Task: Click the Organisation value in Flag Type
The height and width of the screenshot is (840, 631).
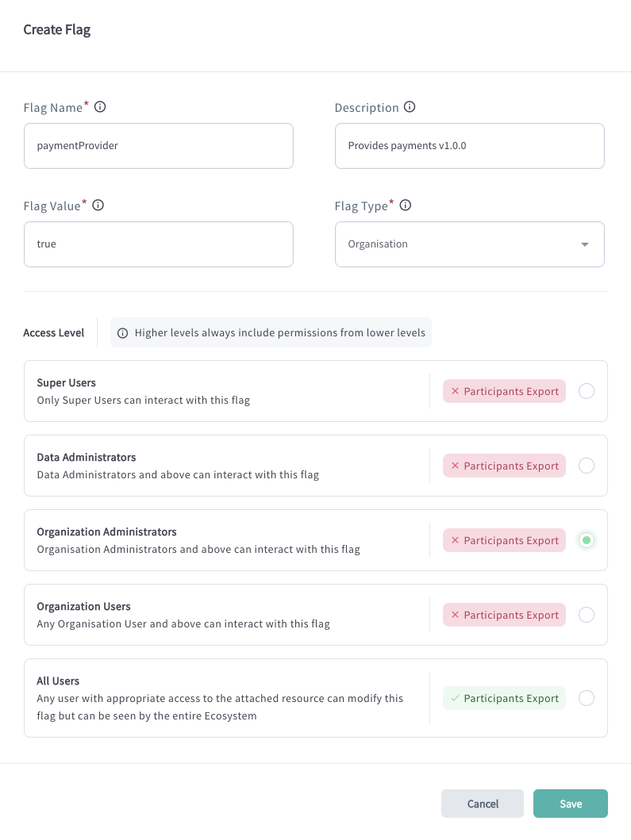Action: click(x=378, y=244)
